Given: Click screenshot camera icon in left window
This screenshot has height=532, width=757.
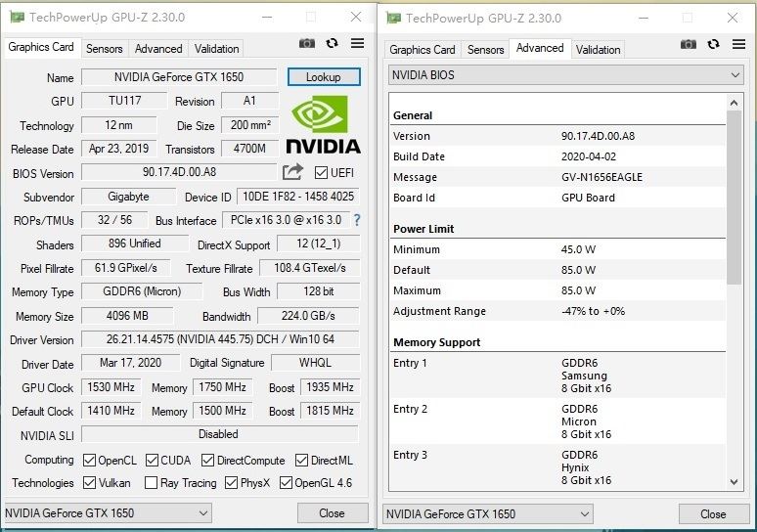Looking at the screenshot, I should (x=306, y=43).
